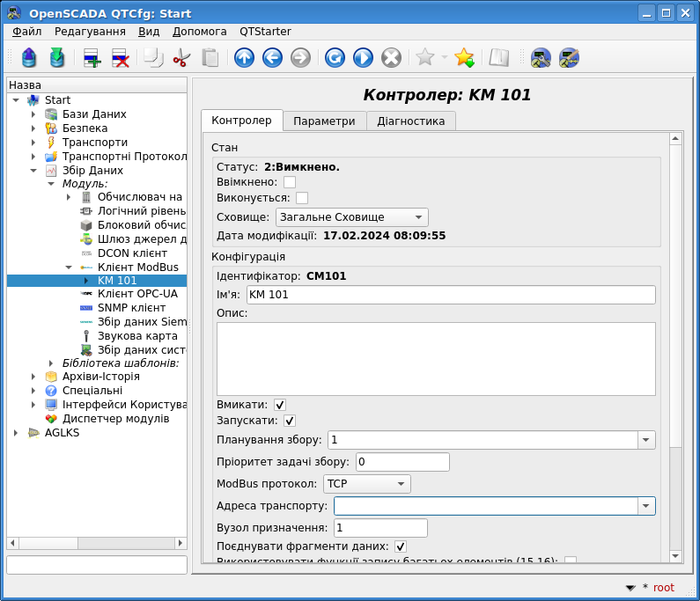Click the Ім'я text field
This screenshot has width=700, height=601.
pyautogui.click(x=451, y=295)
